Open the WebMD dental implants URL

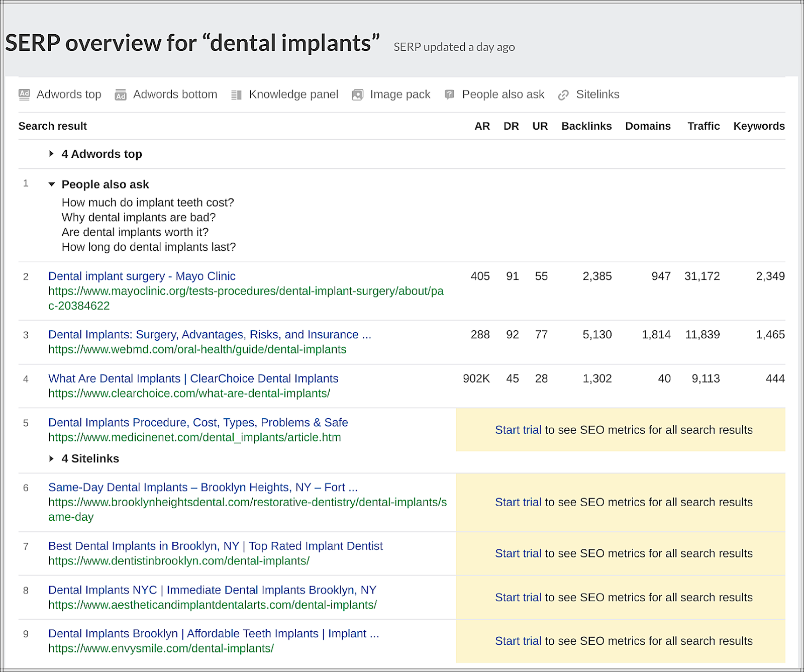tap(197, 349)
